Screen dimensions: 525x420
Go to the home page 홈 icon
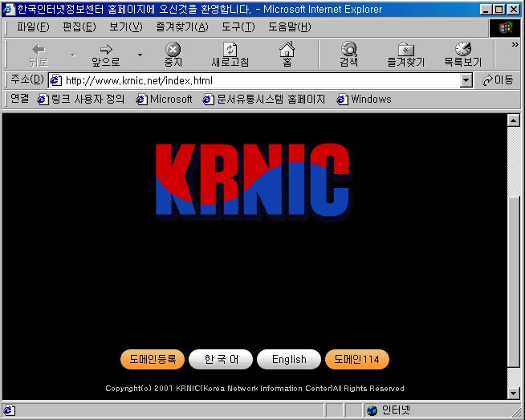coord(287,49)
